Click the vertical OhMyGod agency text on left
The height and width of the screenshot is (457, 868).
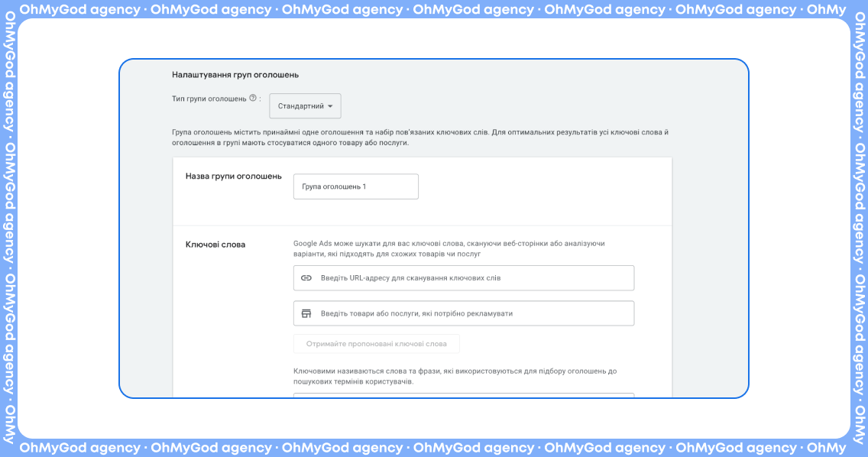8,229
